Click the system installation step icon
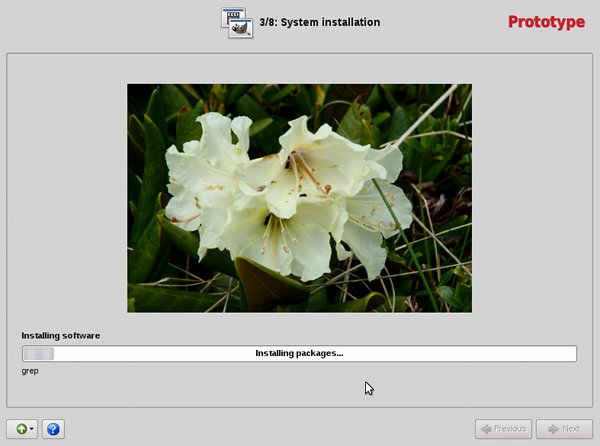 [237, 23]
